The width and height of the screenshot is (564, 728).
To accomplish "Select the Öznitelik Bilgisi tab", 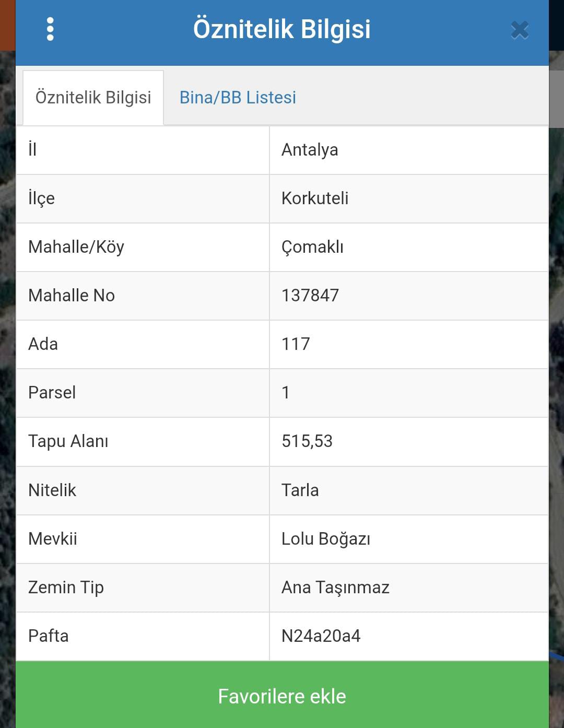I will pos(93,98).
